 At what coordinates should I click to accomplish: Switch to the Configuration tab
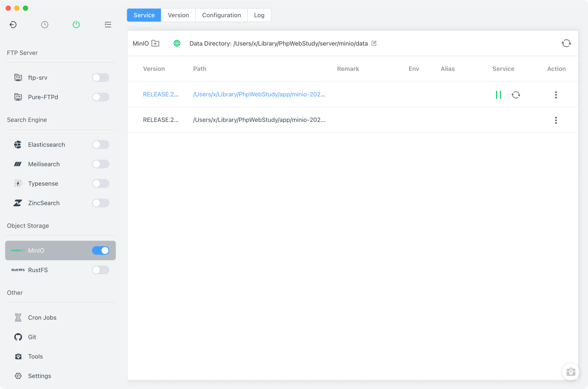pos(221,15)
